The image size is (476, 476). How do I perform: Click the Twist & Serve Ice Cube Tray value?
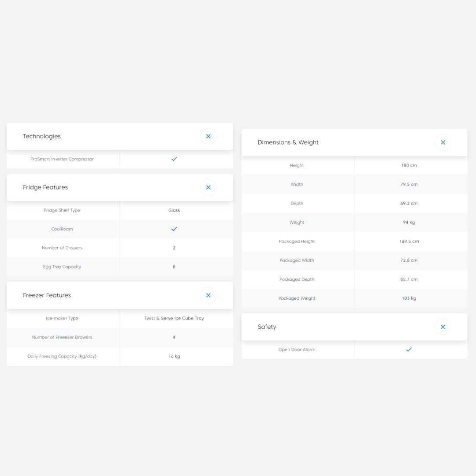(174, 318)
